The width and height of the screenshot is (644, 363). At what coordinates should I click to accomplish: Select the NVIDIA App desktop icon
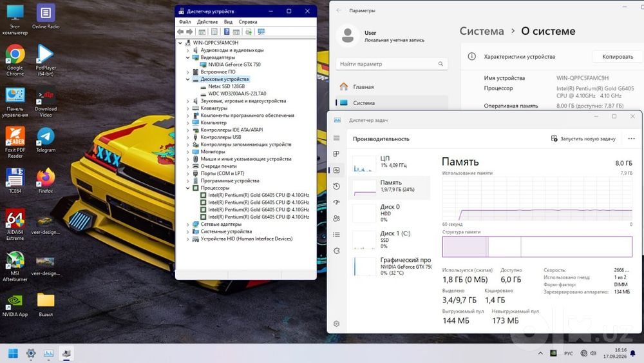(15, 305)
